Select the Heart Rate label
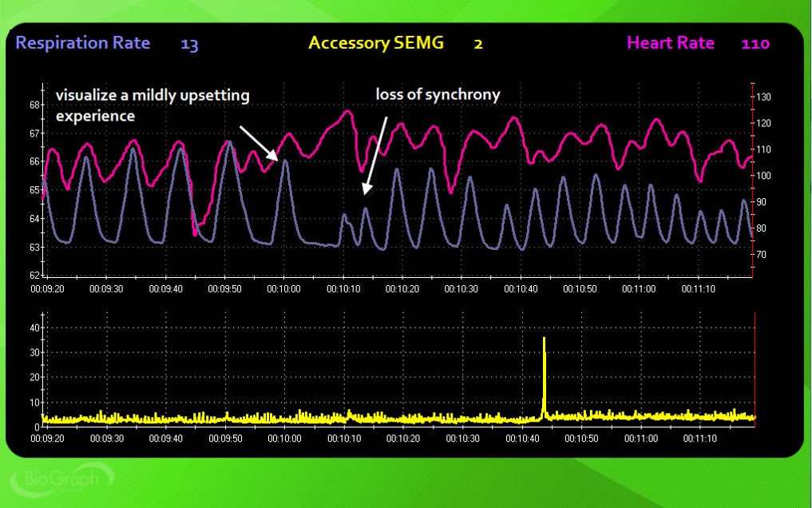This screenshot has height=508, width=812. (x=671, y=43)
